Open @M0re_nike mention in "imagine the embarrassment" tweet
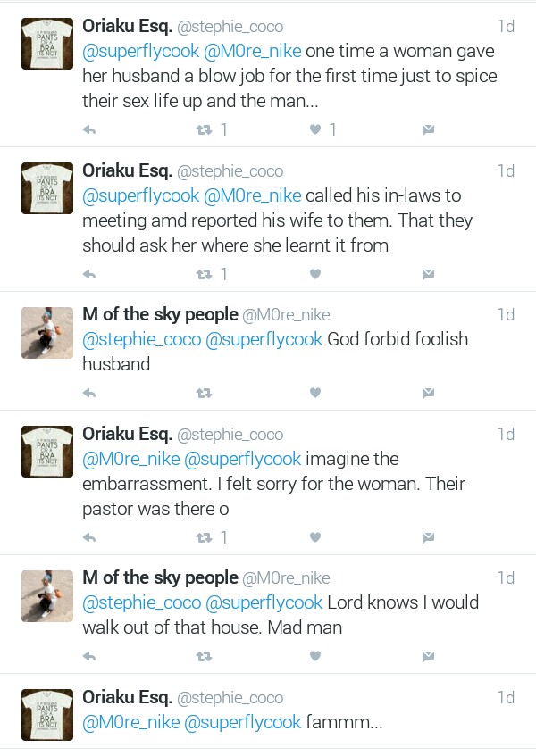The height and width of the screenshot is (756, 536). click(130, 459)
